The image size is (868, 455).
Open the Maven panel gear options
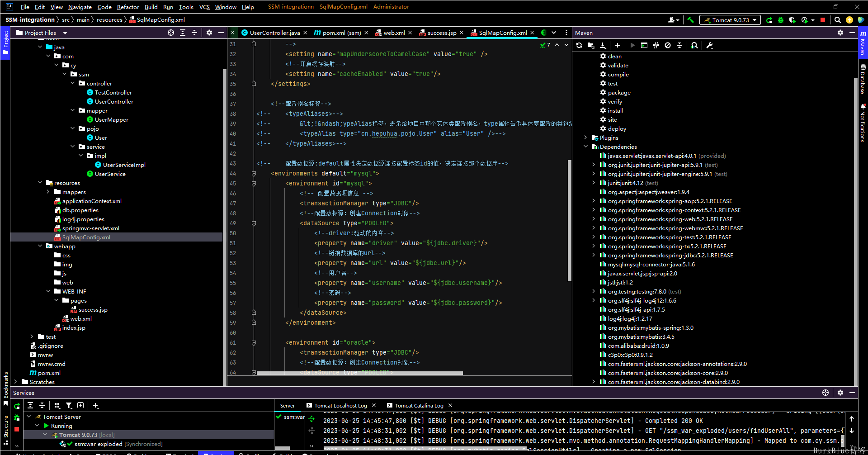[x=840, y=33]
